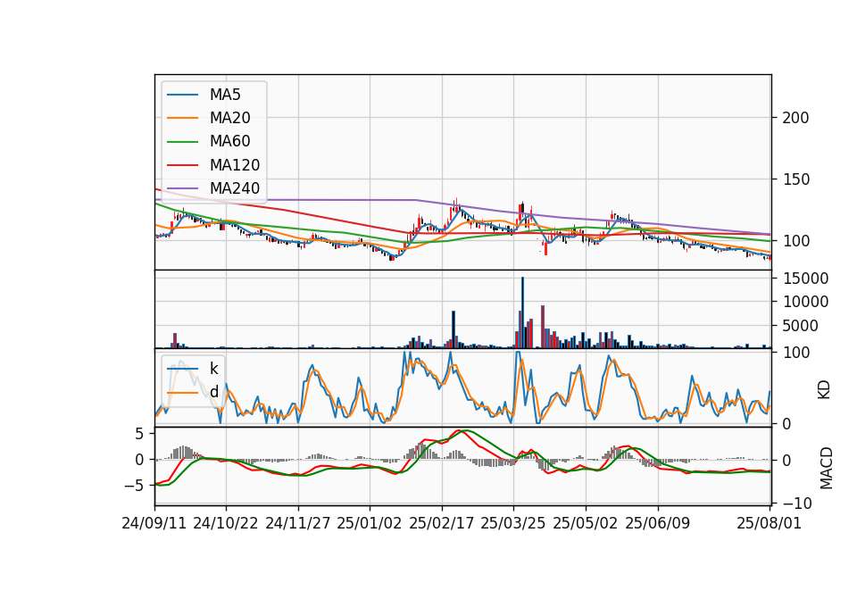
Task: Click the MACD axis label
Action: pyautogui.click(x=826, y=468)
